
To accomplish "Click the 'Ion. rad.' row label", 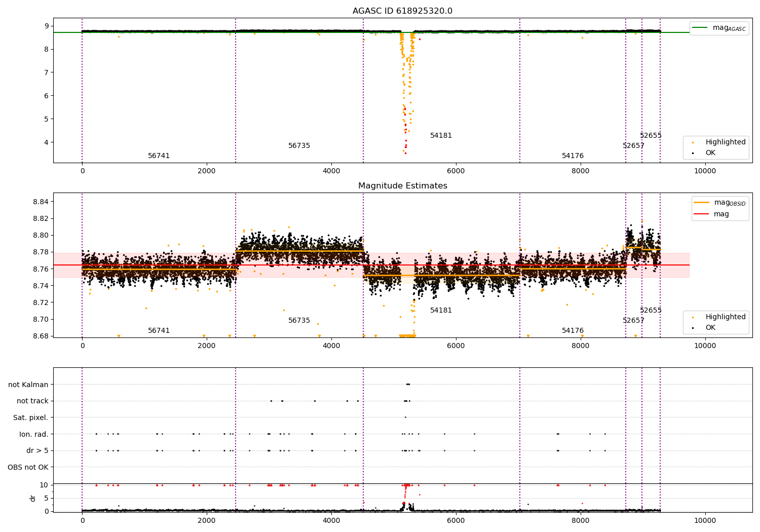I will 34,434.
